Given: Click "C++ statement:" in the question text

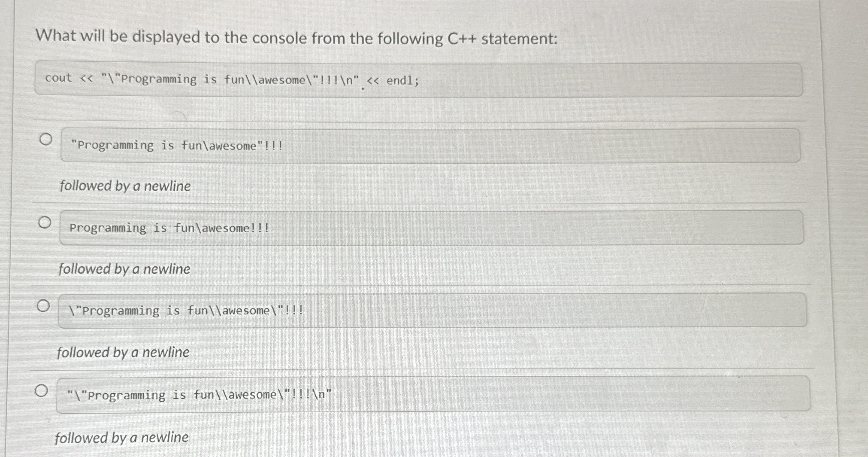Looking at the screenshot, I should [x=503, y=39].
